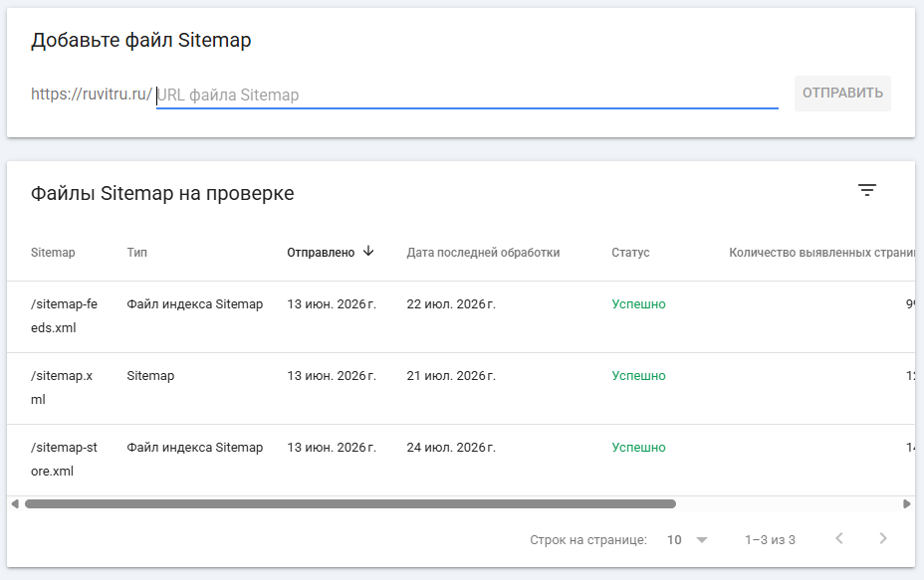
Task: Click the https://ruvitru.ru/ prefix text
Action: pos(92,95)
